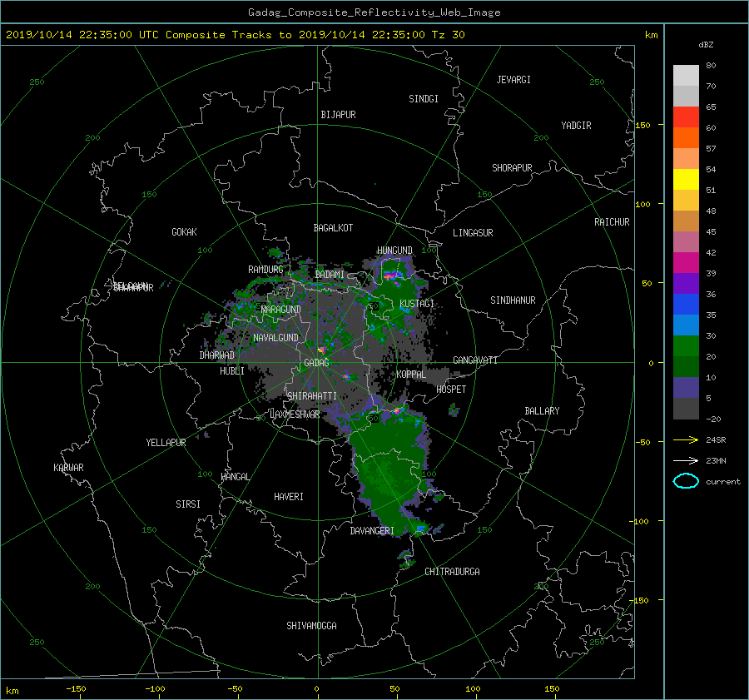The image size is (749, 700).
Task: Click the BALLARY city label
Action: (542, 411)
